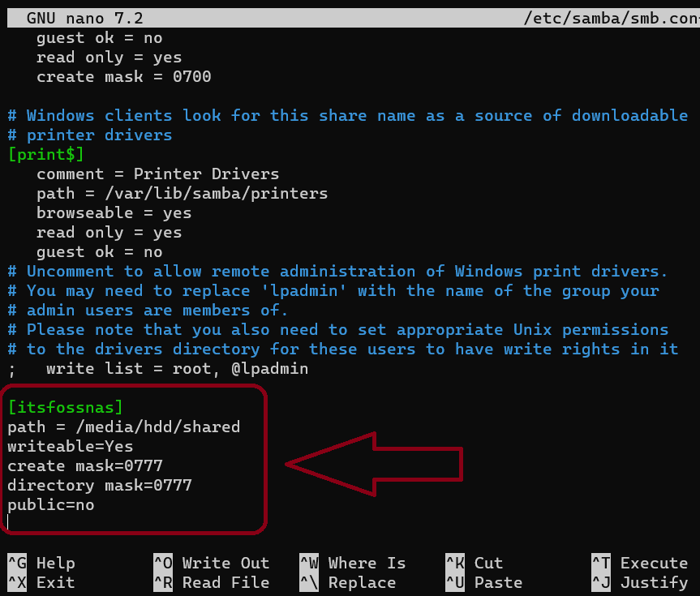Click the GNU nano 7.2 title text
The width and height of the screenshot is (700, 596).
point(85,18)
